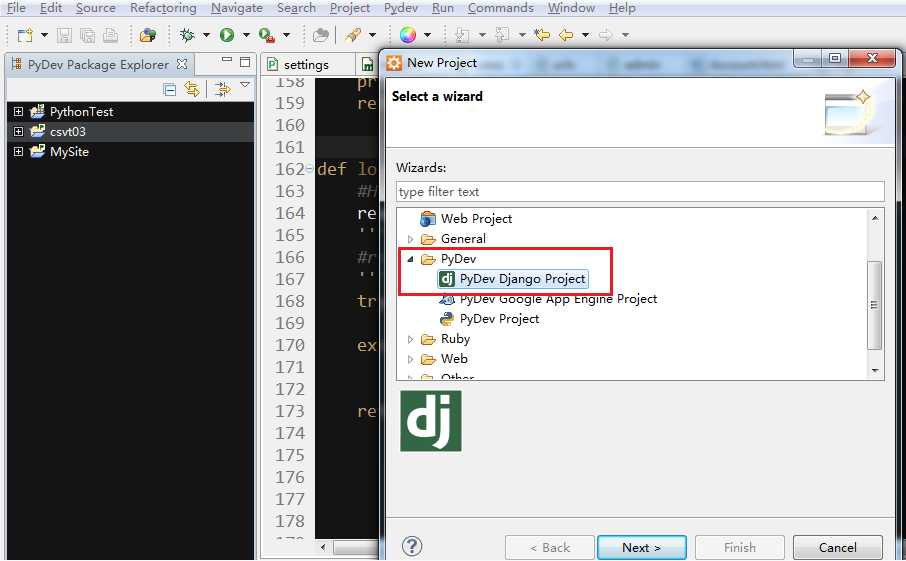Image resolution: width=906 pixels, height=561 pixels.
Task: Open the Debug dropdown arrow
Action: [x=206, y=35]
